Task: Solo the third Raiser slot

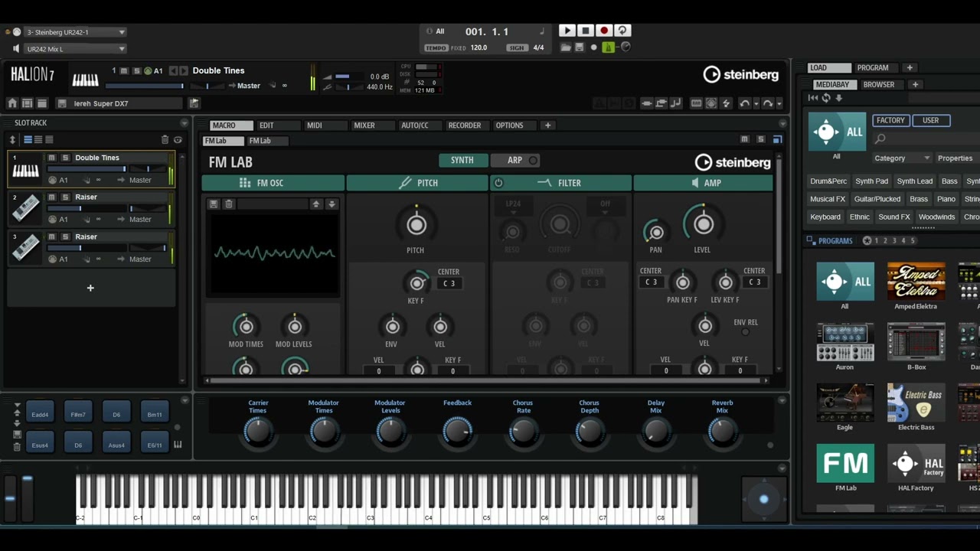Action: 65,237
